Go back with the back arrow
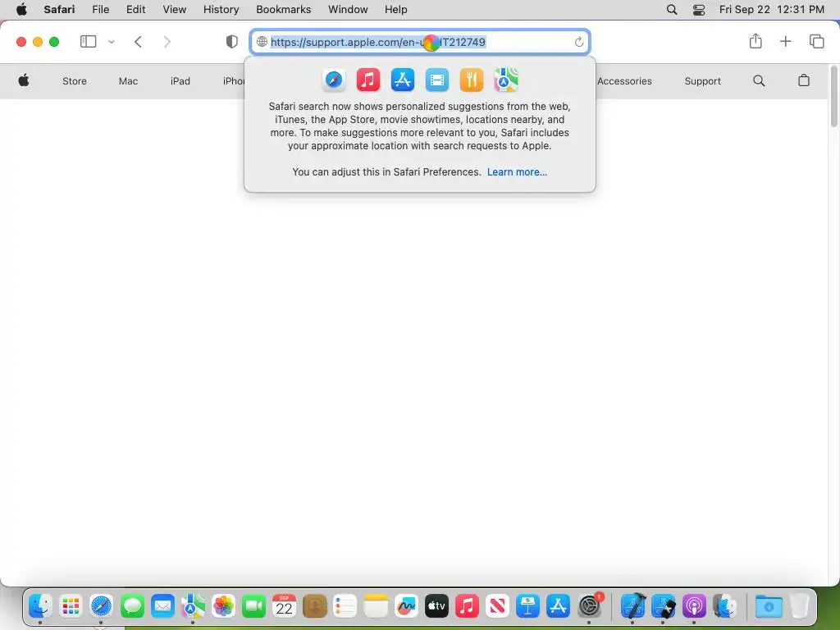 coord(138,42)
